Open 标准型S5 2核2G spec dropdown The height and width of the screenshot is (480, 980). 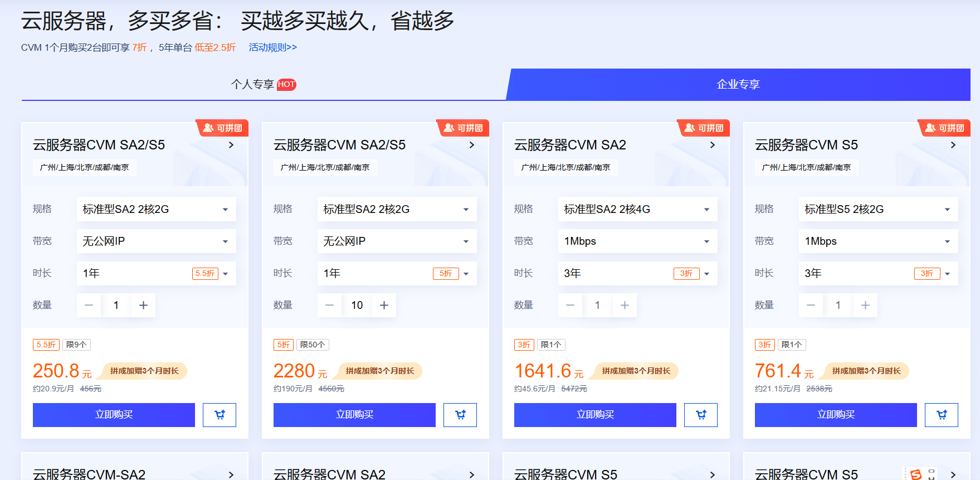[879, 209]
